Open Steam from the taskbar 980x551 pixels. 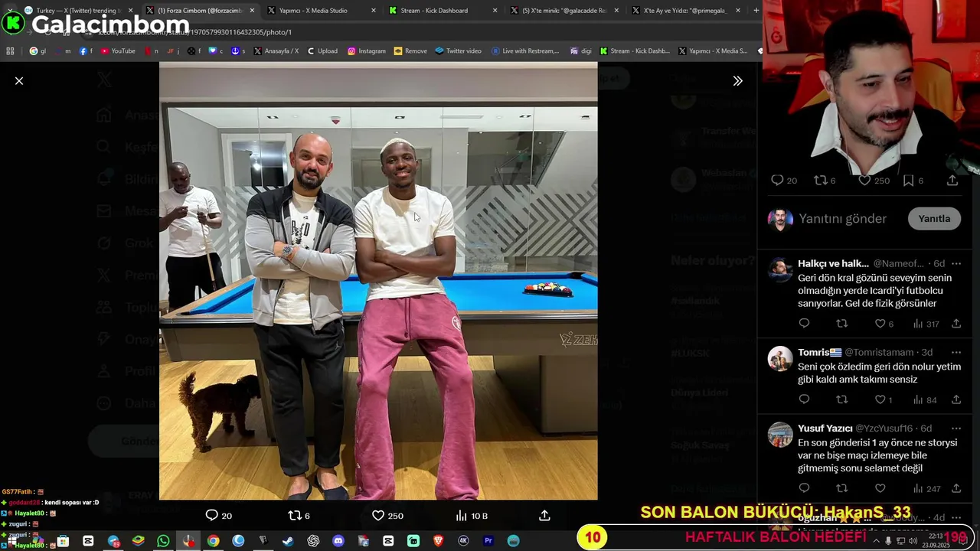pos(288,541)
